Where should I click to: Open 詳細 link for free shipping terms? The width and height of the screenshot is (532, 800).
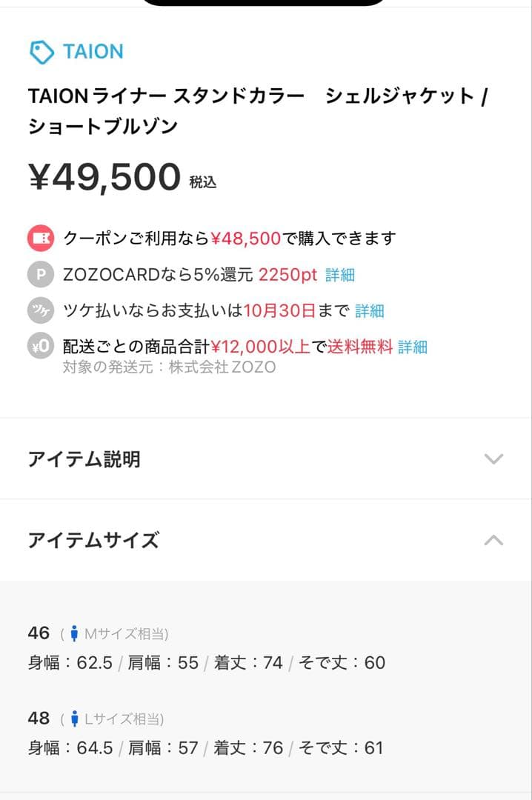coord(413,347)
